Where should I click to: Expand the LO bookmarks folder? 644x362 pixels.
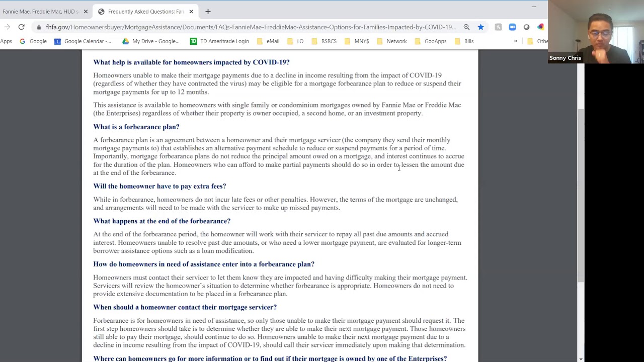[x=295, y=41]
